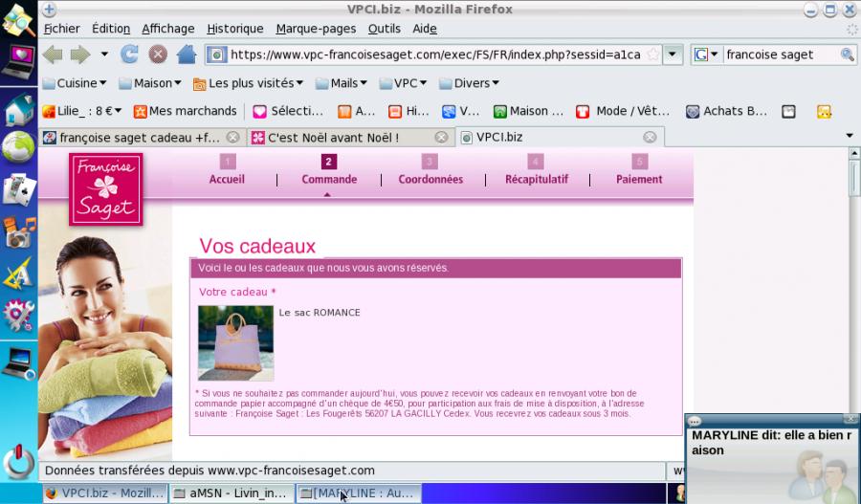Expand the URL bar history dropdown
The height and width of the screenshot is (504, 861).
(674, 55)
